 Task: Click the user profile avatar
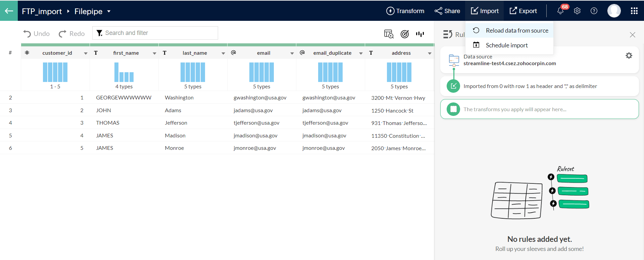click(614, 11)
